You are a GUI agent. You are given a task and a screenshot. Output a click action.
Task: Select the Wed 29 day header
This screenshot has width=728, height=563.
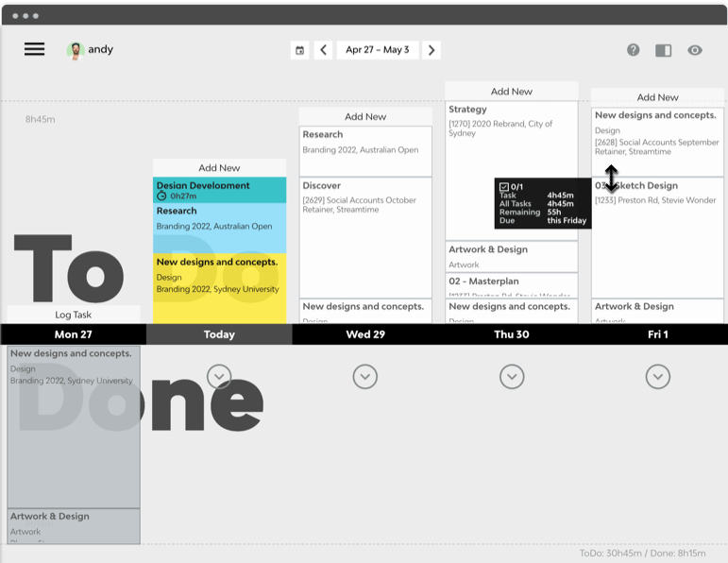coord(365,334)
